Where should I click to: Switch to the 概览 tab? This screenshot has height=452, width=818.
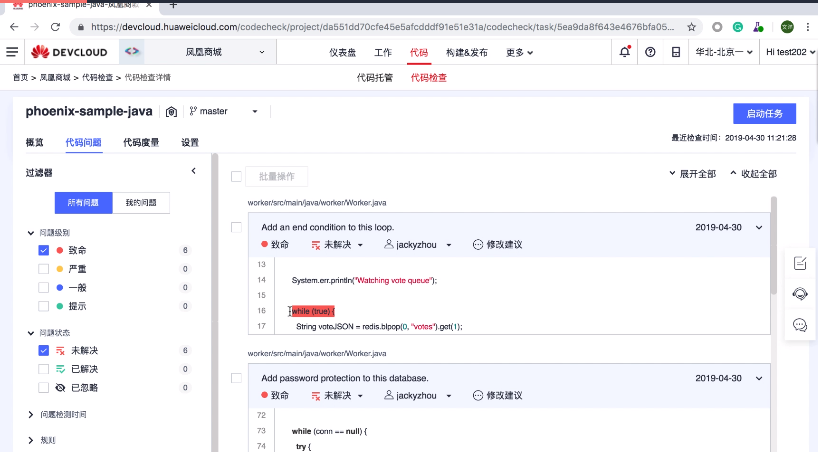tap(34, 142)
